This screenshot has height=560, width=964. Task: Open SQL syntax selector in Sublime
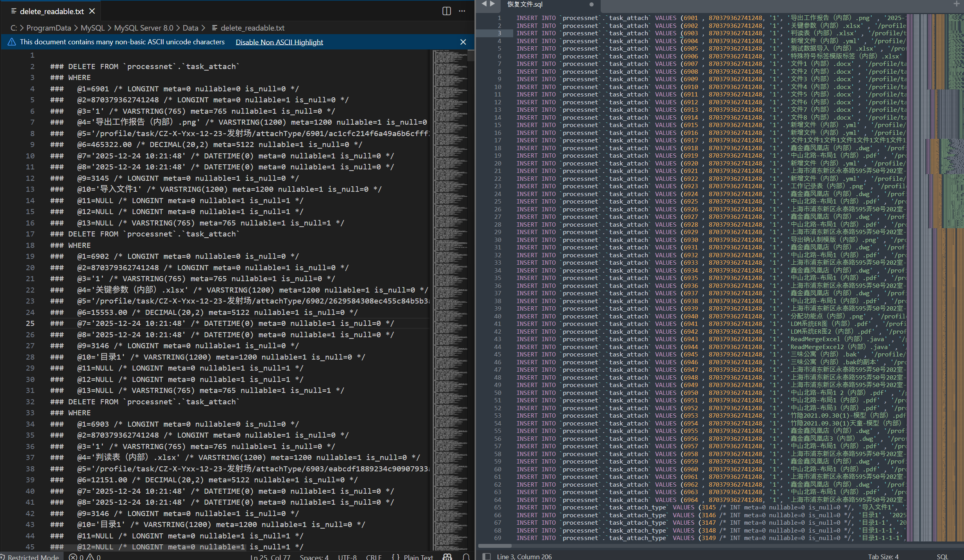pos(942,556)
